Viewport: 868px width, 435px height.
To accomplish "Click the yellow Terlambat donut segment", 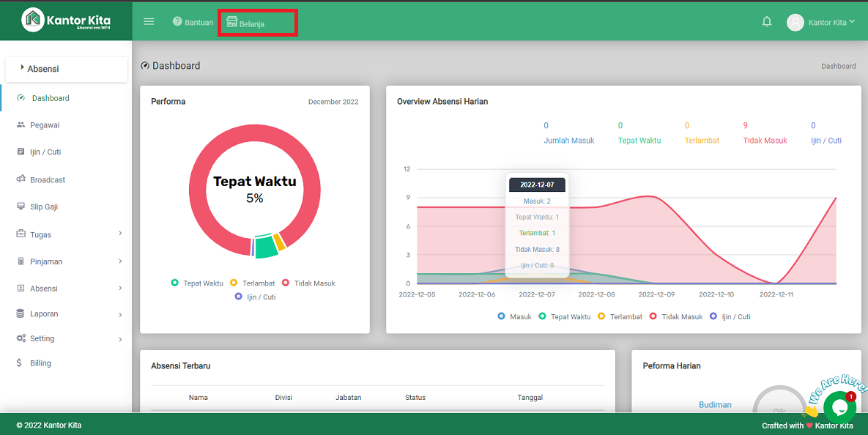I will point(280,242).
